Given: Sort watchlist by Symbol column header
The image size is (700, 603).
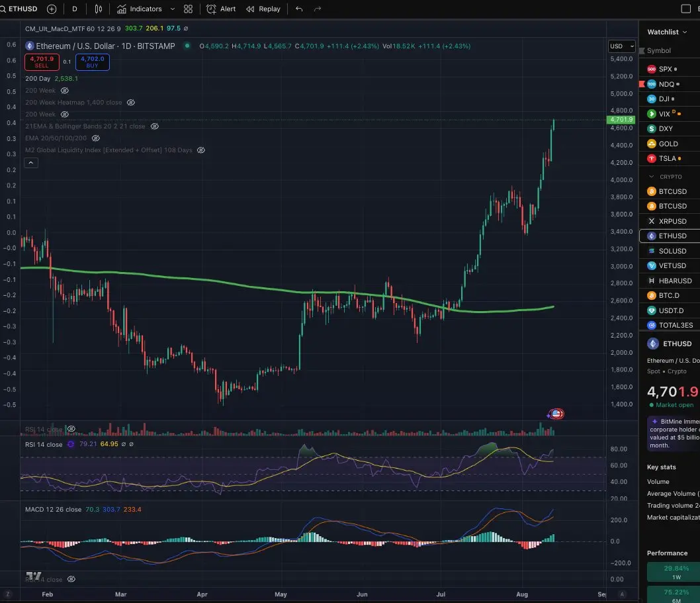Looking at the screenshot, I should (x=659, y=51).
